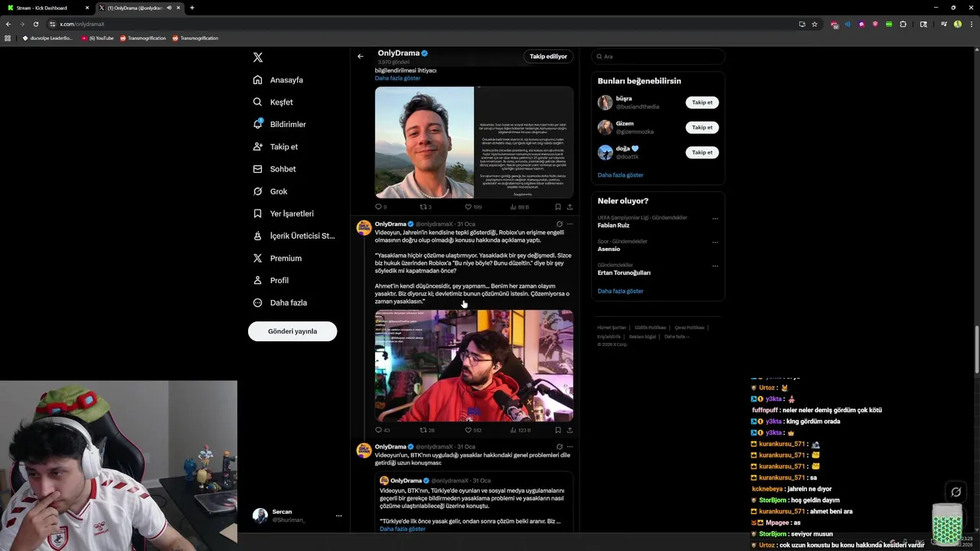980x551 pixels.
Task: Follow büşra with Takip et
Action: coord(702,103)
